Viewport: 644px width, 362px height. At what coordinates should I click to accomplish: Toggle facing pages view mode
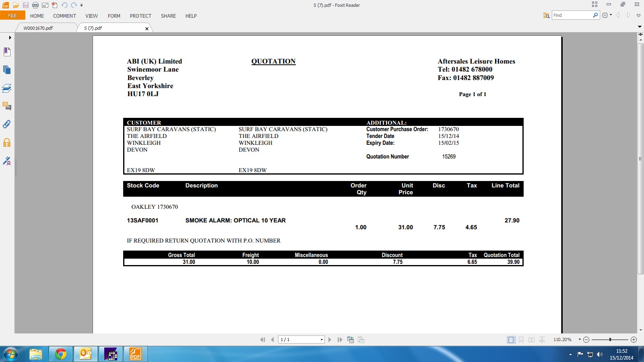click(x=531, y=340)
